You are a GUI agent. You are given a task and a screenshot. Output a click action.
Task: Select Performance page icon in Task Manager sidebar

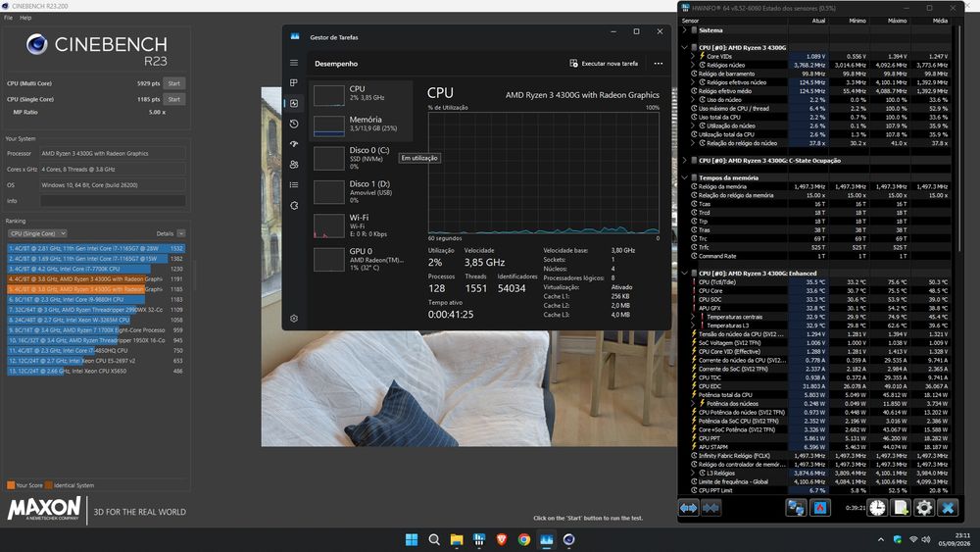pos(294,103)
